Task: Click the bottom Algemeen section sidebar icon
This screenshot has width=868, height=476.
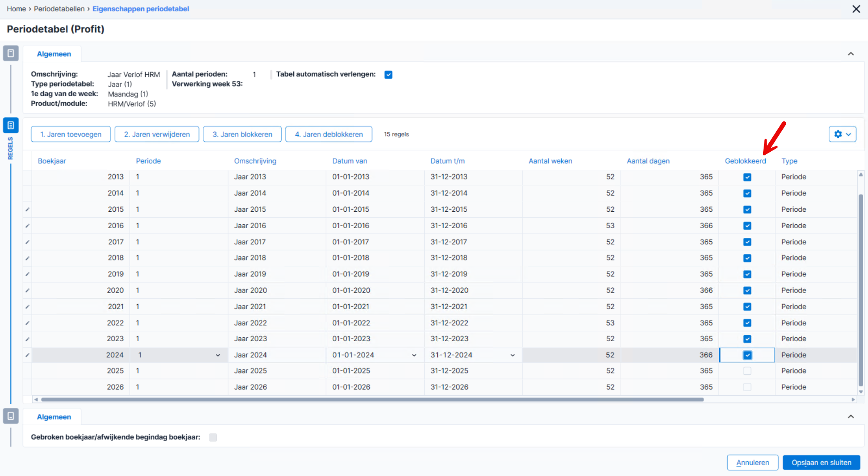Action: coord(11,416)
